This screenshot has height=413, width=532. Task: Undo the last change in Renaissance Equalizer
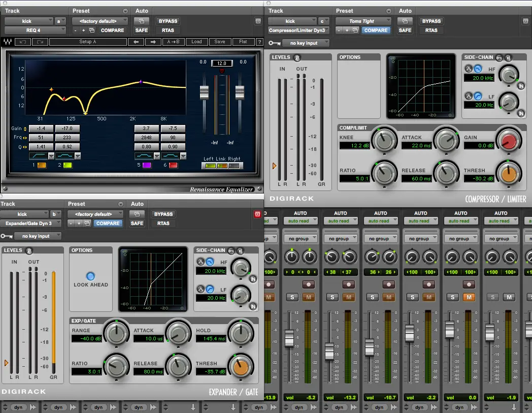23,42
